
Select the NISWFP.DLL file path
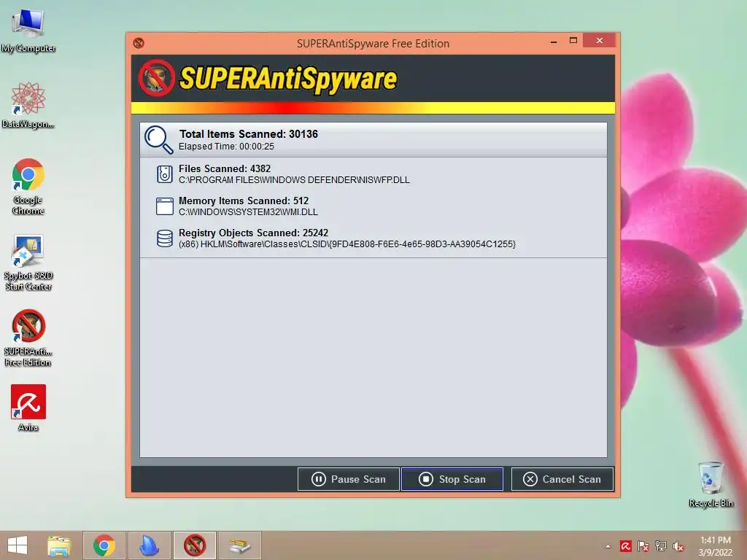(294, 180)
